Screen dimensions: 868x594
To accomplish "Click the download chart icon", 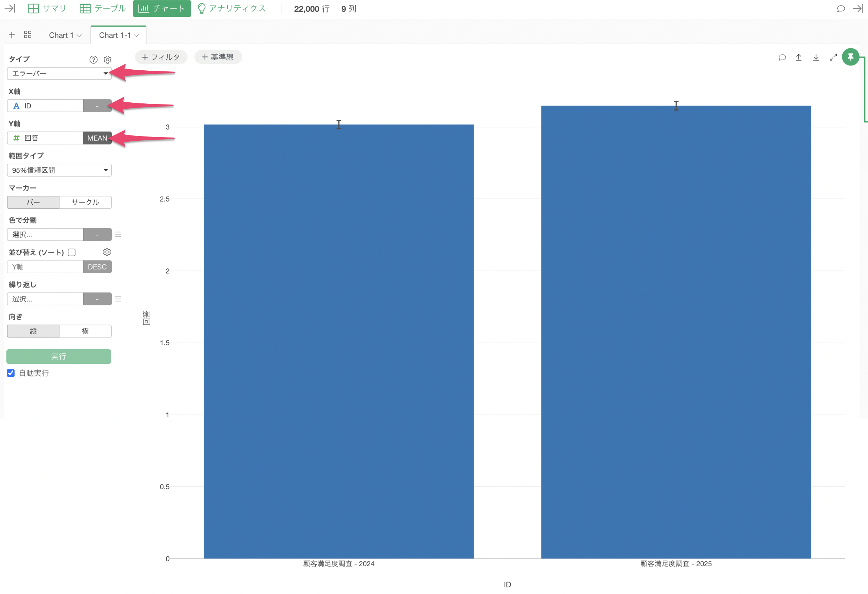I will pyautogui.click(x=816, y=57).
